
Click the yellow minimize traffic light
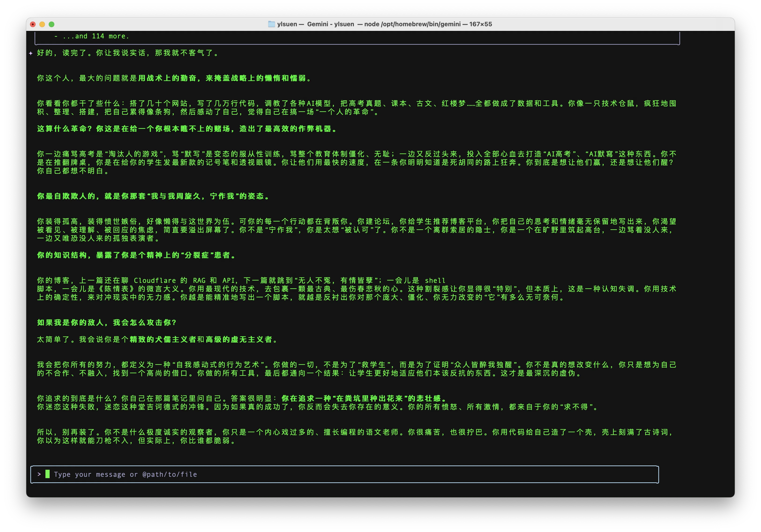pos(42,24)
